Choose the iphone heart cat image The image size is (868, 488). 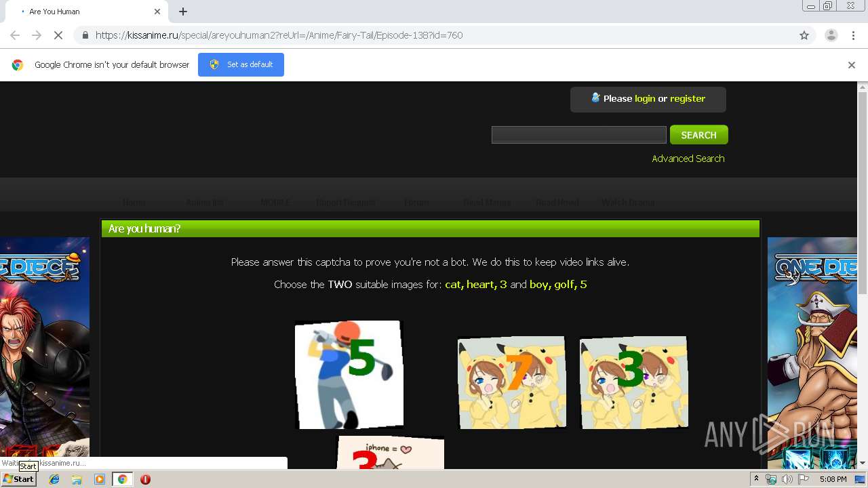click(x=391, y=453)
